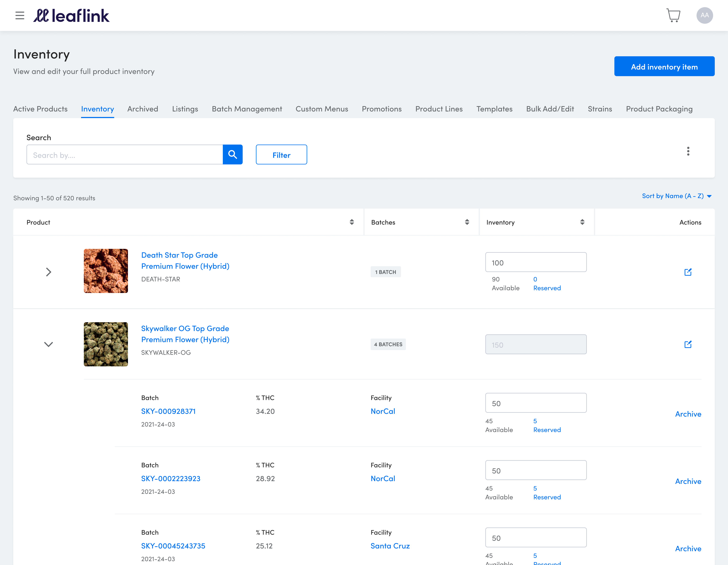
Task: Click the 1 BATCH badge
Action: tap(386, 272)
